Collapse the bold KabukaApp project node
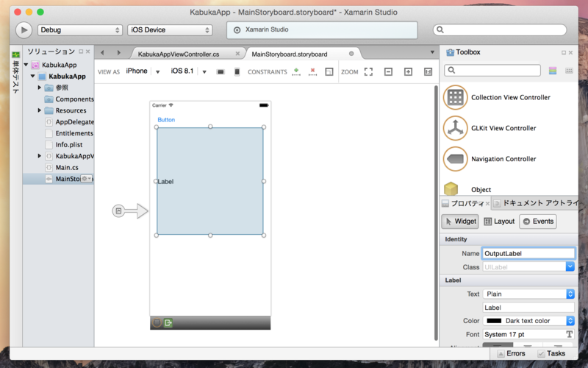 coord(33,76)
